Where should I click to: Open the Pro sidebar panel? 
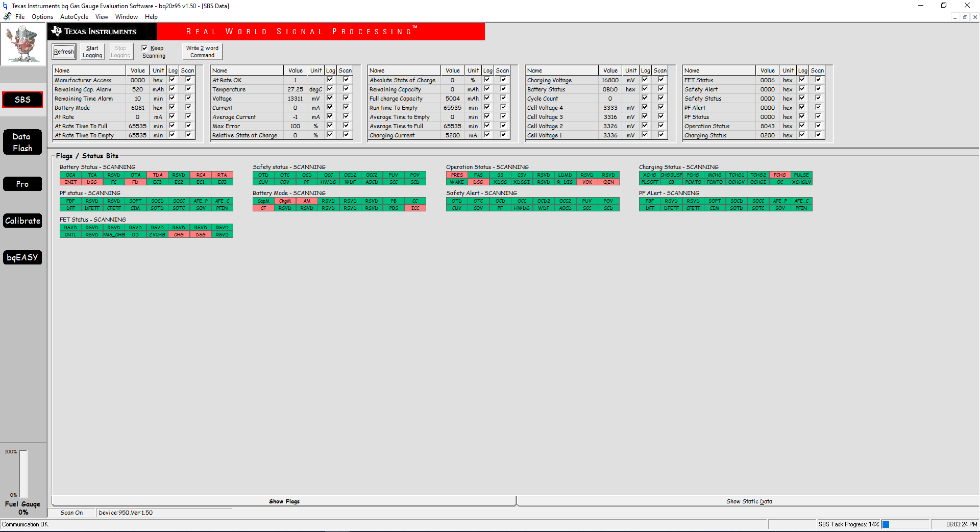[22, 184]
